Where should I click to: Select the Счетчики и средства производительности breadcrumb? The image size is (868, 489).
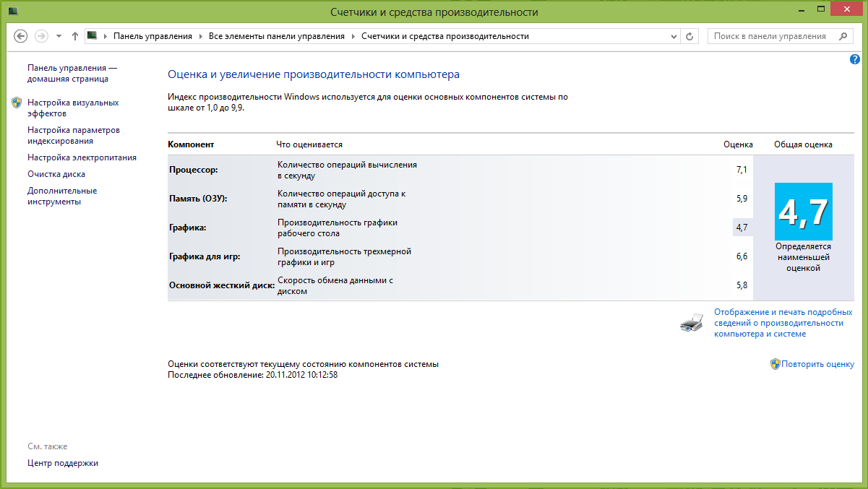(x=445, y=36)
